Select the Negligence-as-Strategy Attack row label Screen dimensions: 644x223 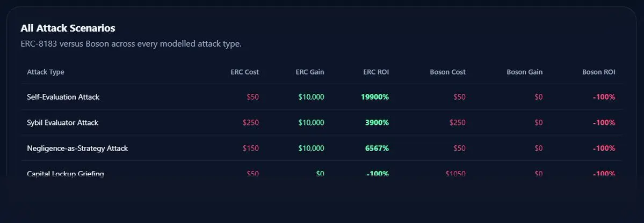[77, 148]
